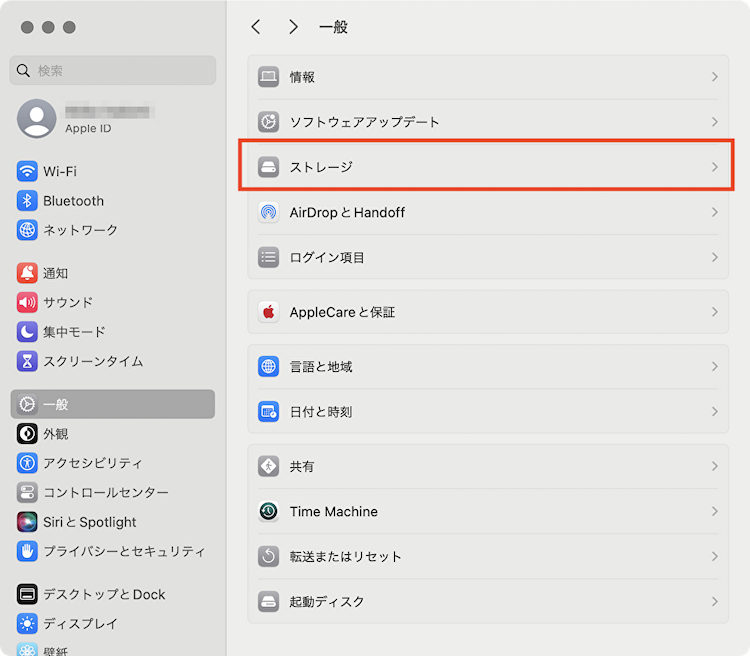
Task: Click the AppleCare apple icon
Action: point(268,312)
